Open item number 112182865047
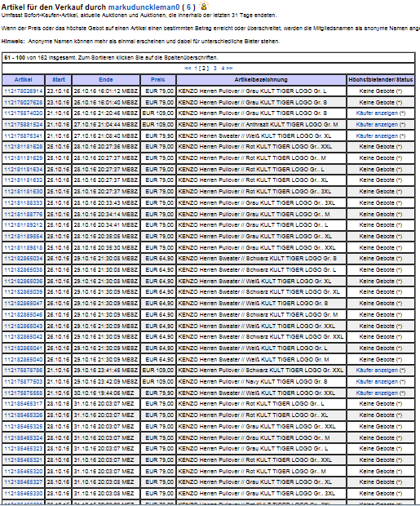 pos(23,304)
